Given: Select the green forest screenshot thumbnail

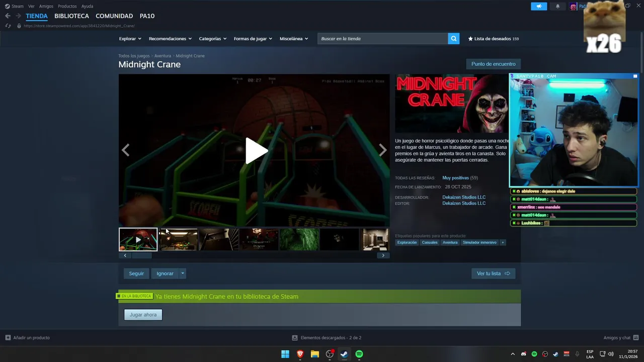Looking at the screenshot, I should pos(299,239).
